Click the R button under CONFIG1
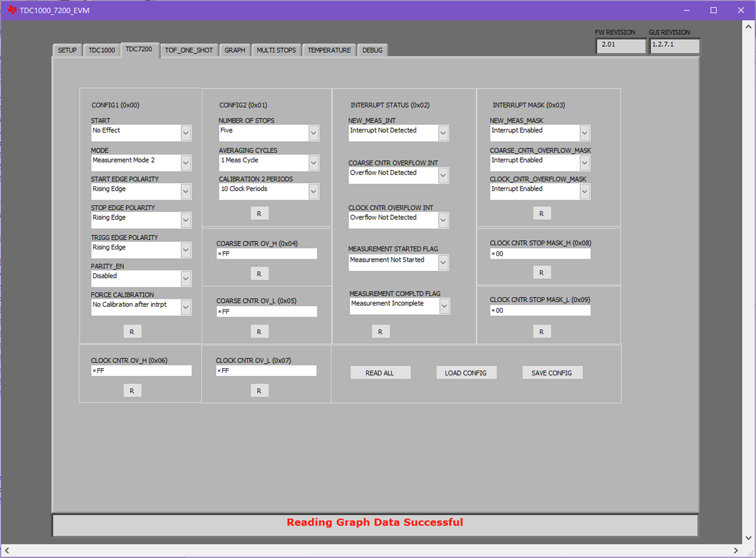The width and height of the screenshot is (756, 558). point(132,331)
